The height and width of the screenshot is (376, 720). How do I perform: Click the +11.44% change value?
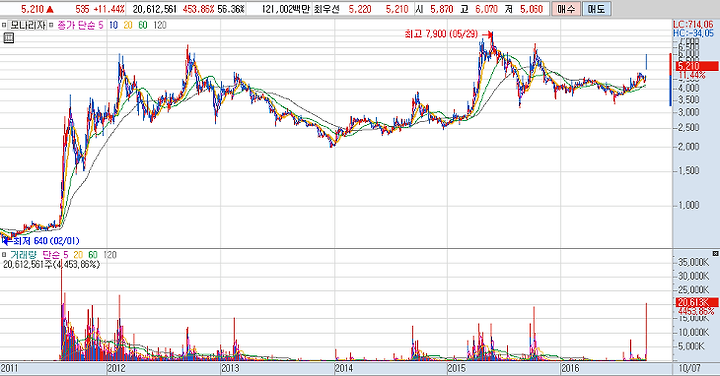[x=109, y=9]
